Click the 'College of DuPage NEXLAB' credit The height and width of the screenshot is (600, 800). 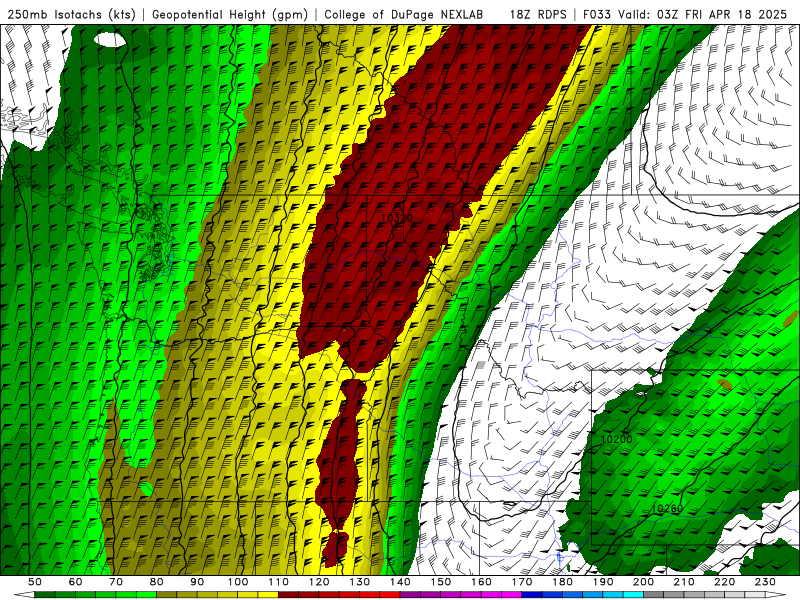(x=404, y=15)
